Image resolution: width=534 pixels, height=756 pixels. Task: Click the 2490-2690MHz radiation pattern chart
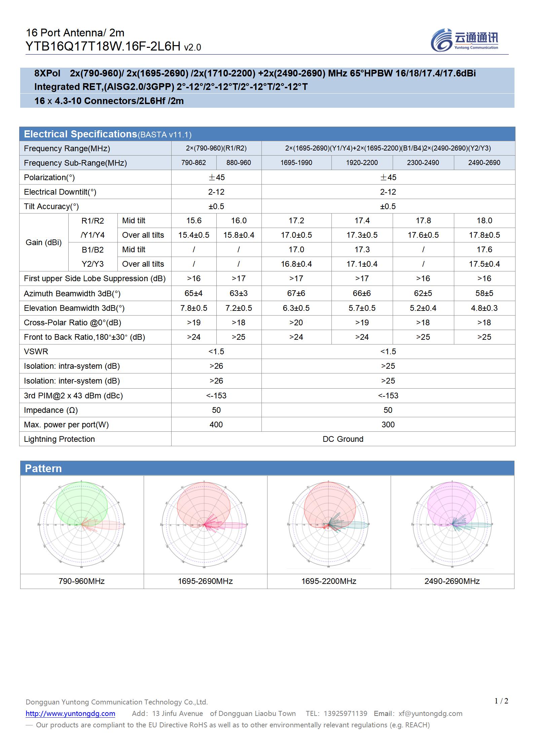point(452,524)
